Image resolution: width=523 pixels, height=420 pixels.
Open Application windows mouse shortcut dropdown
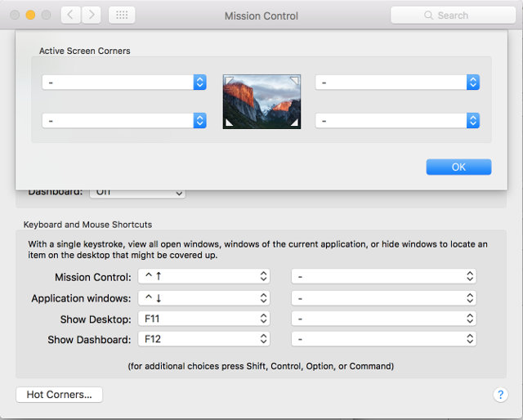[x=384, y=298]
